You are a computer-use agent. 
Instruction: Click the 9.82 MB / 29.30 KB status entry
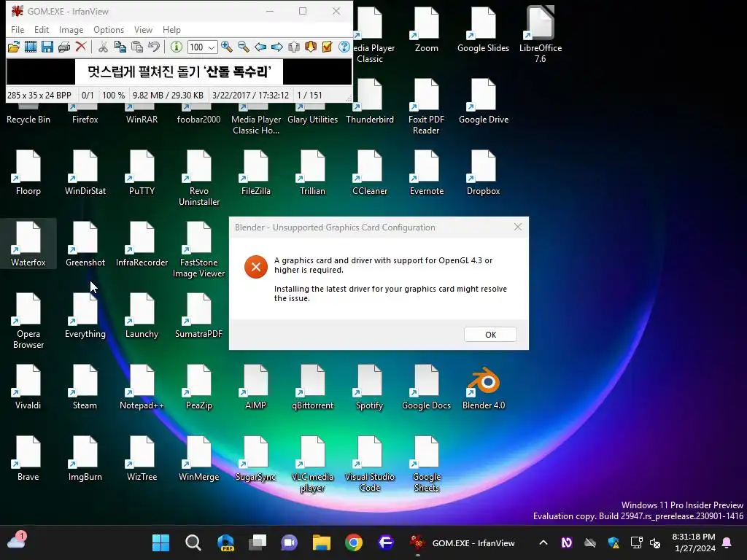point(168,96)
